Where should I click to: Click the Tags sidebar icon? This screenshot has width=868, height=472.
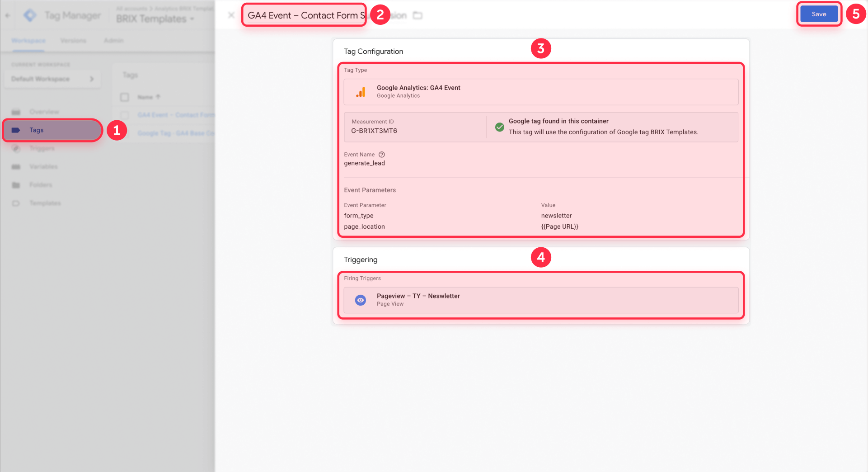(16, 130)
